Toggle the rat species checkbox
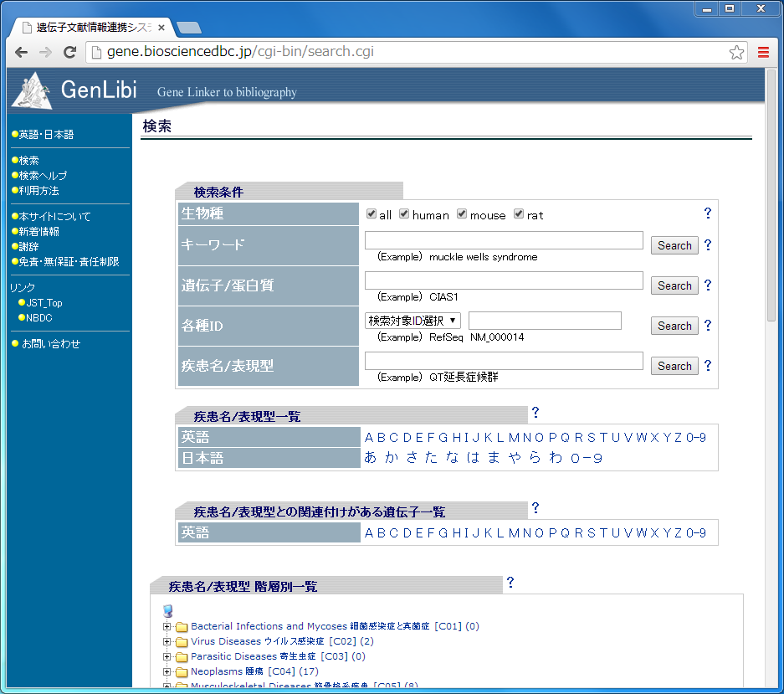This screenshot has height=694, width=784. pos(519,214)
